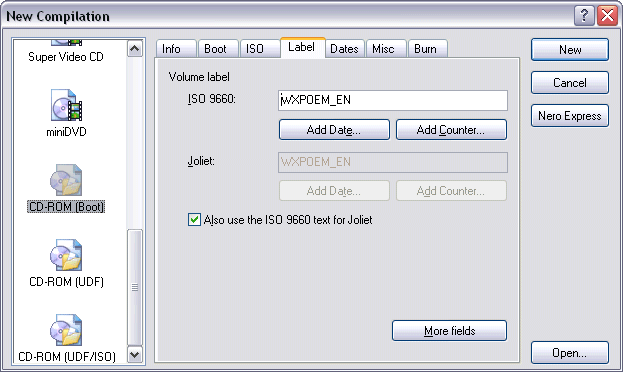Click into the ISO 9660 label field
Viewport: 623px width, 372px height.
click(393, 100)
